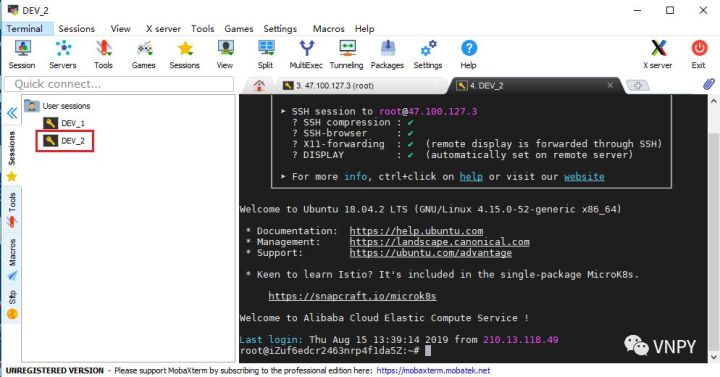This screenshot has height=377, width=720.
Task: Open the Games menu
Action: click(x=239, y=28)
